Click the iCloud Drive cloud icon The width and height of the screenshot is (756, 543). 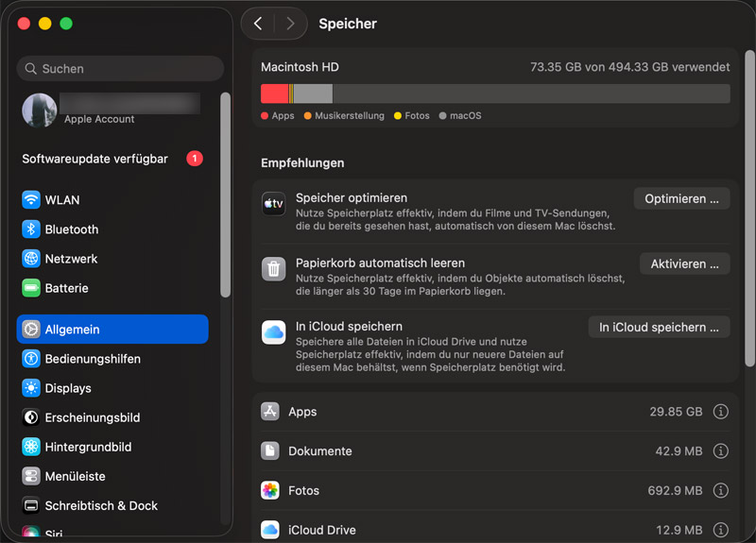pos(270,530)
